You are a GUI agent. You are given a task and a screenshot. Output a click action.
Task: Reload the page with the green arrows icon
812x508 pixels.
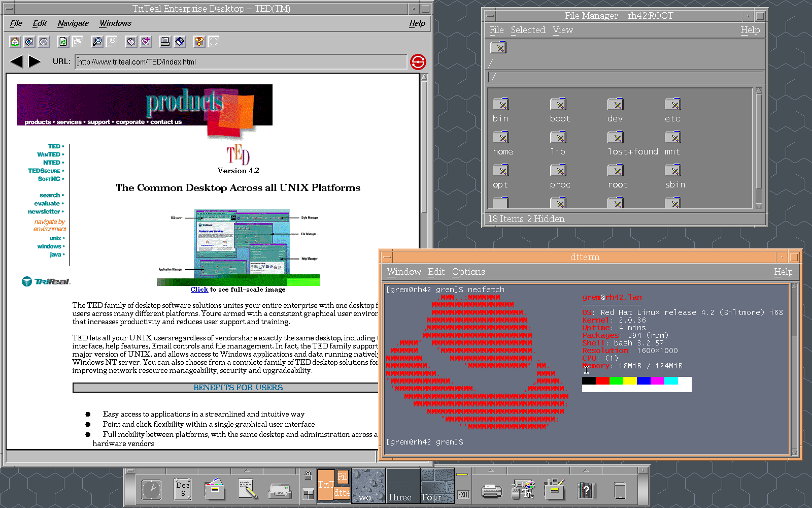click(63, 42)
